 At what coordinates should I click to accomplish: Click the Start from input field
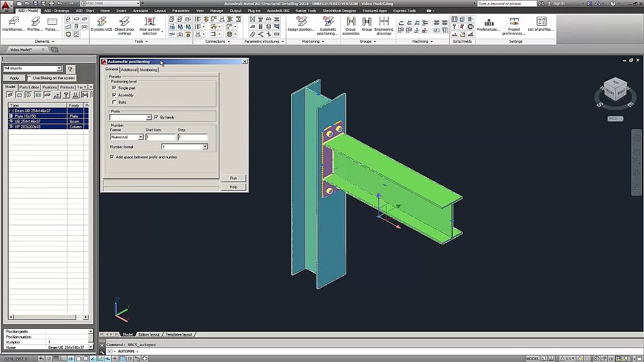[160, 137]
